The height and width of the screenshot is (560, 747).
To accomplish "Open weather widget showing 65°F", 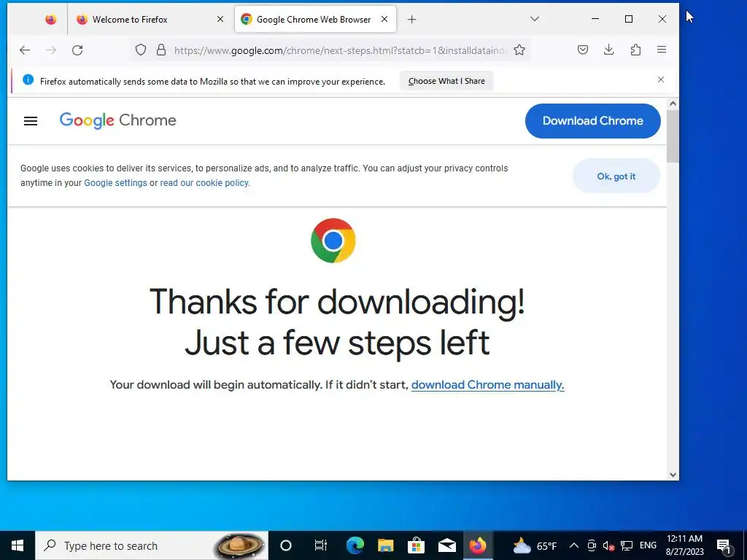I will tap(535, 545).
